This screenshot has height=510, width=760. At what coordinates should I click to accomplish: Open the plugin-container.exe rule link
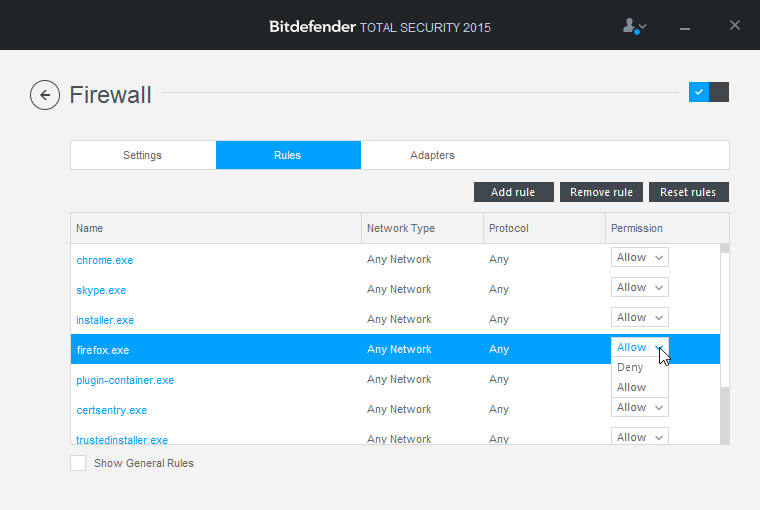(125, 381)
